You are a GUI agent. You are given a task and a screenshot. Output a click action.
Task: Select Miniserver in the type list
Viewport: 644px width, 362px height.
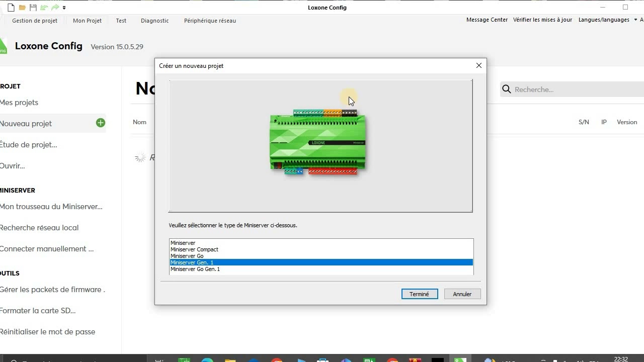click(x=321, y=243)
